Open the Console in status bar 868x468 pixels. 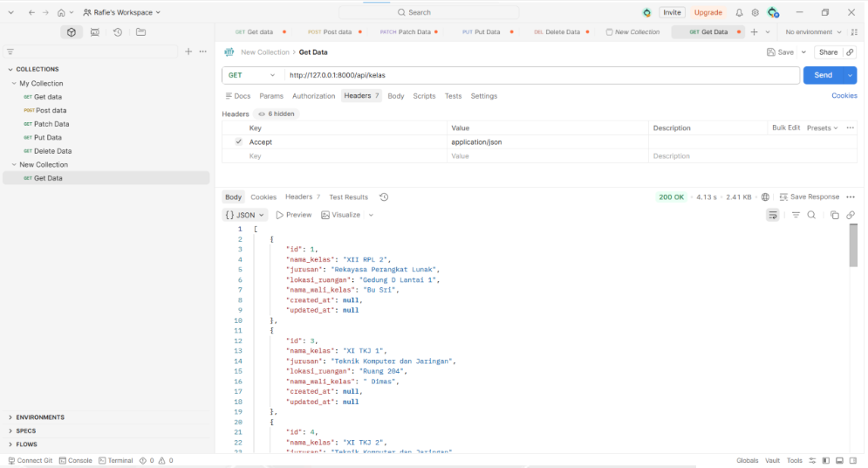tap(76, 460)
